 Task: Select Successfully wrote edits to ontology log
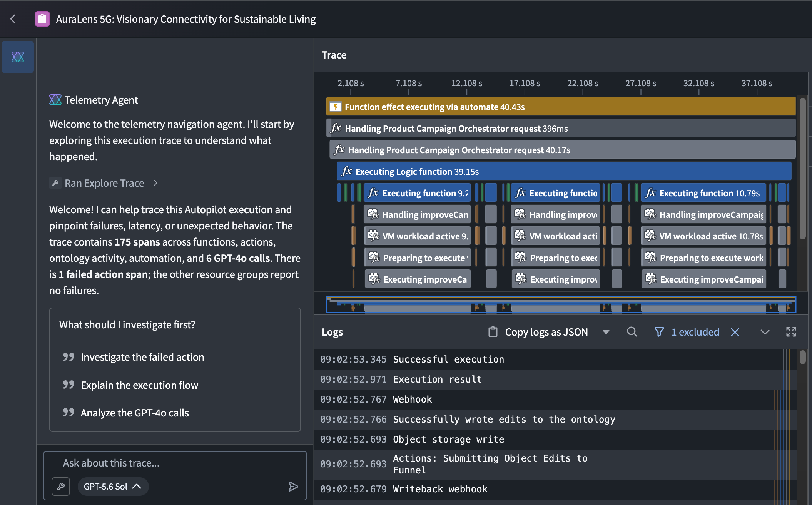[555, 419]
